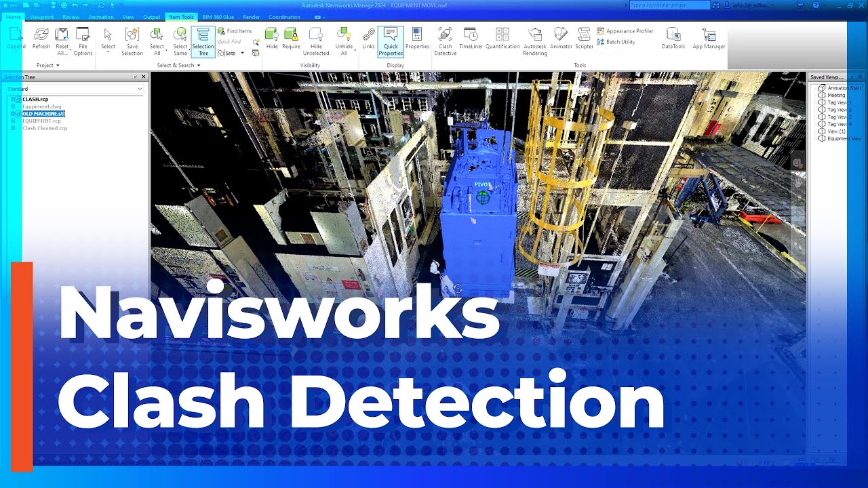Toggle Quick Properties display

point(391,41)
